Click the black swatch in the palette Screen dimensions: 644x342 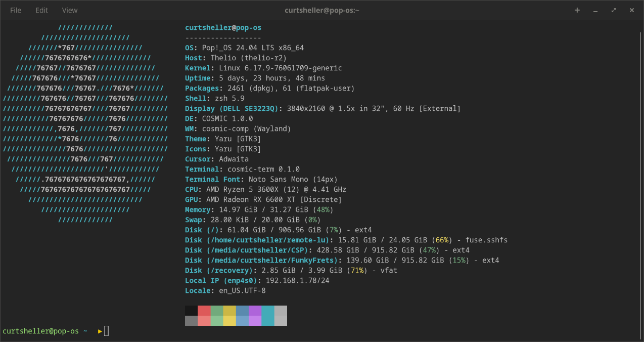pos(191,311)
